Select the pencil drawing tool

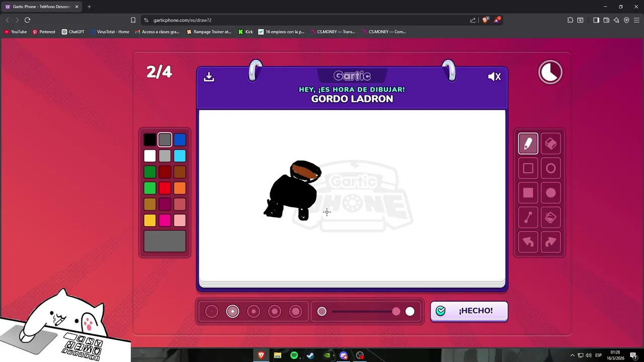tap(528, 144)
